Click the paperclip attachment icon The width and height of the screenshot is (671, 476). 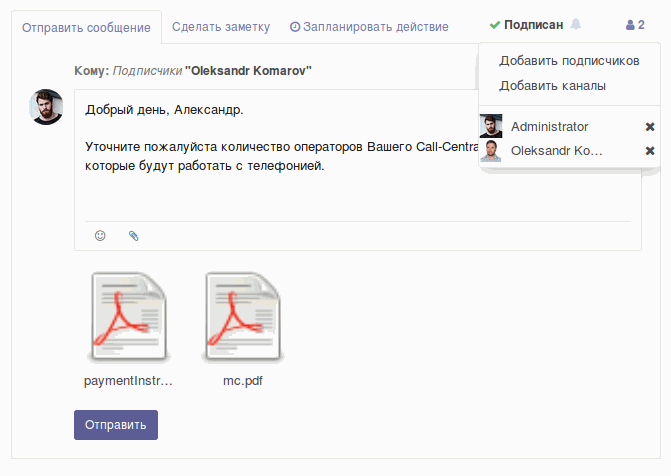coord(133,236)
